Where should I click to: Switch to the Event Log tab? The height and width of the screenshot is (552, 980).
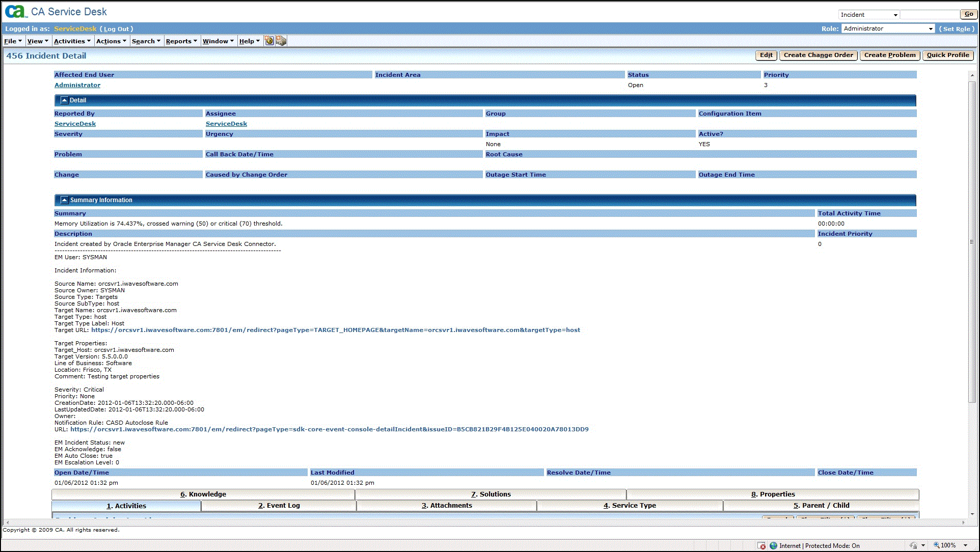pyautogui.click(x=279, y=506)
